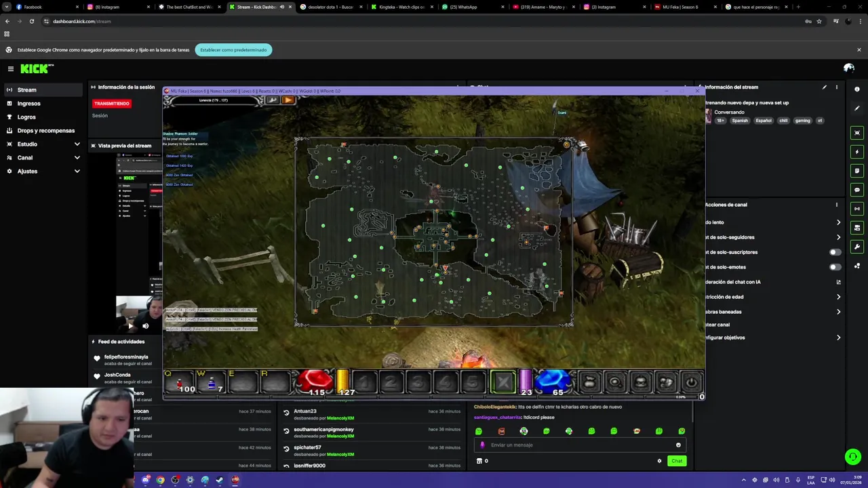The width and height of the screenshot is (868, 488).
Task: Click Establecer como predeterminado button
Action: pyautogui.click(x=233, y=49)
